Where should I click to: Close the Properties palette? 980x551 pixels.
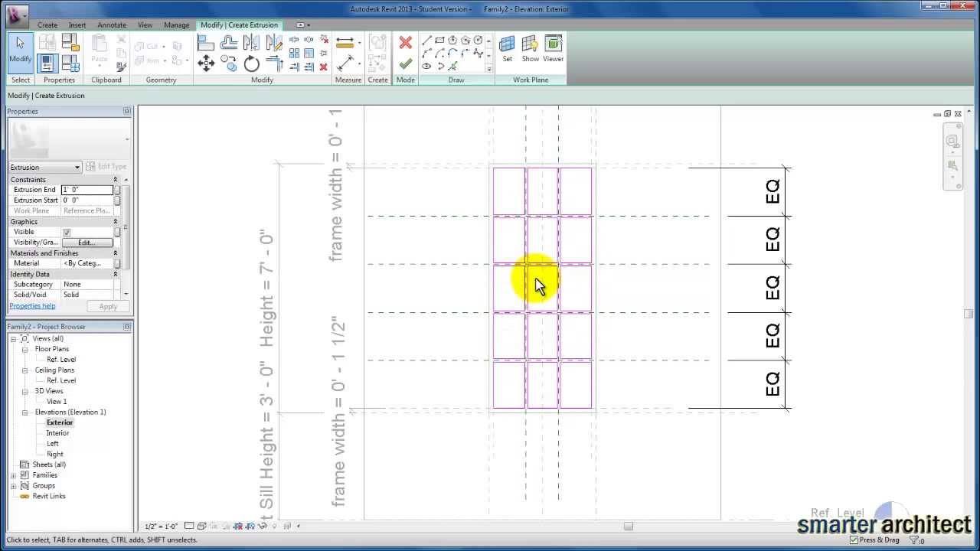coord(126,112)
